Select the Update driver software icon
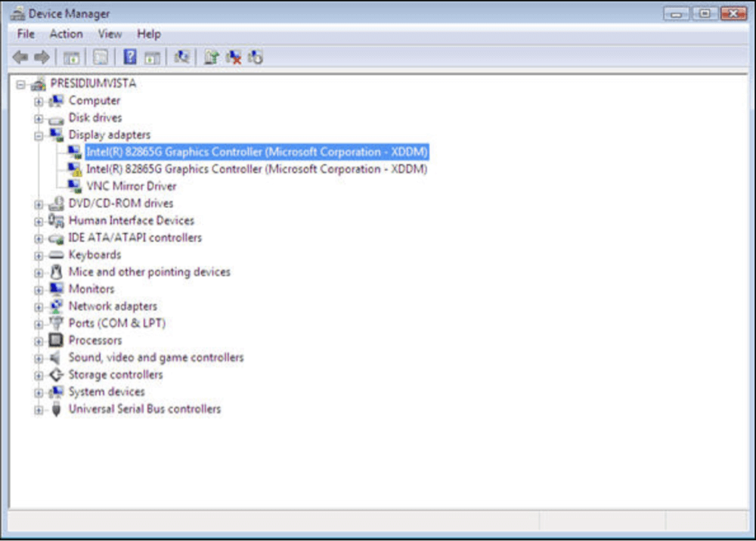756x541 pixels. [x=212, y=58]
